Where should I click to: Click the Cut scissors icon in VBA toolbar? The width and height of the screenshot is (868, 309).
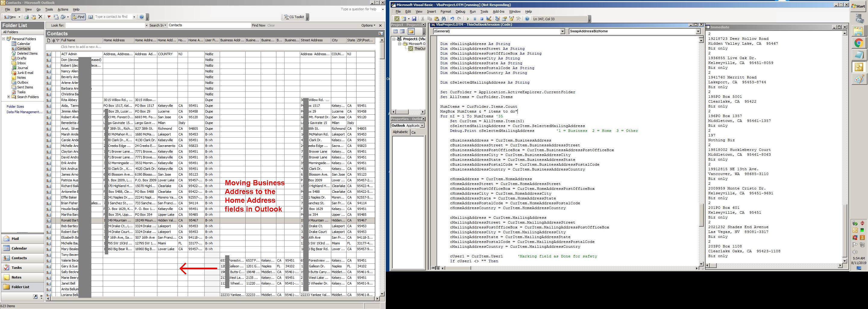pos(423,19)
